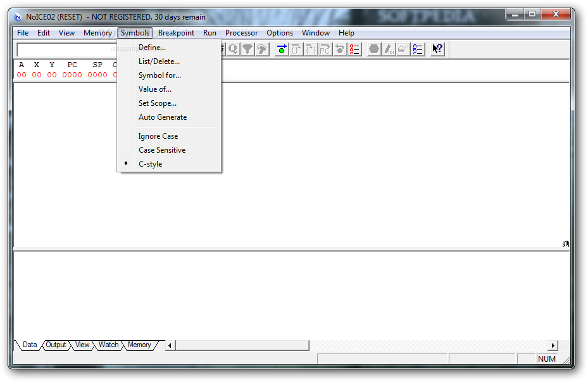Click the run-to-PC toolbar icon
This screenshot has width=588, height=382.
tap(325, 49)
